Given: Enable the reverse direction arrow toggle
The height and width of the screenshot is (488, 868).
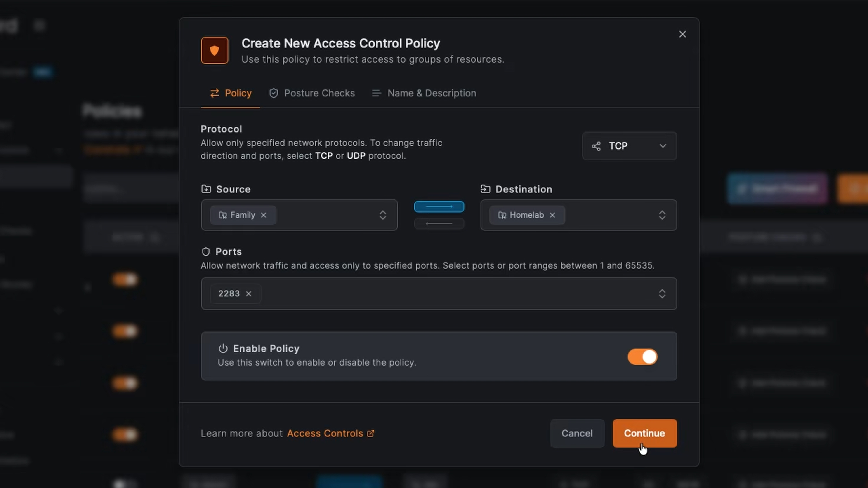Looking at the screenshot, I should coord(439,224).
